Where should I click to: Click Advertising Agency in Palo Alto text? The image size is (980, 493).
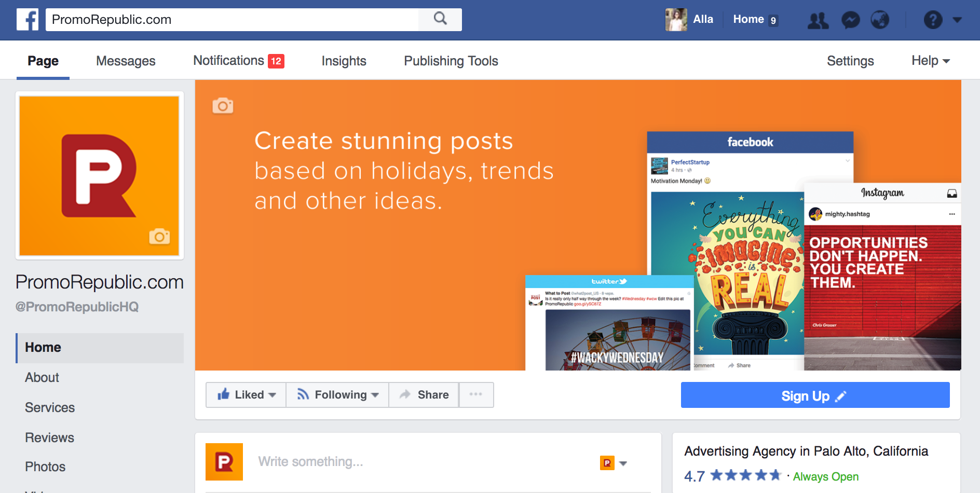coord(806,451)
